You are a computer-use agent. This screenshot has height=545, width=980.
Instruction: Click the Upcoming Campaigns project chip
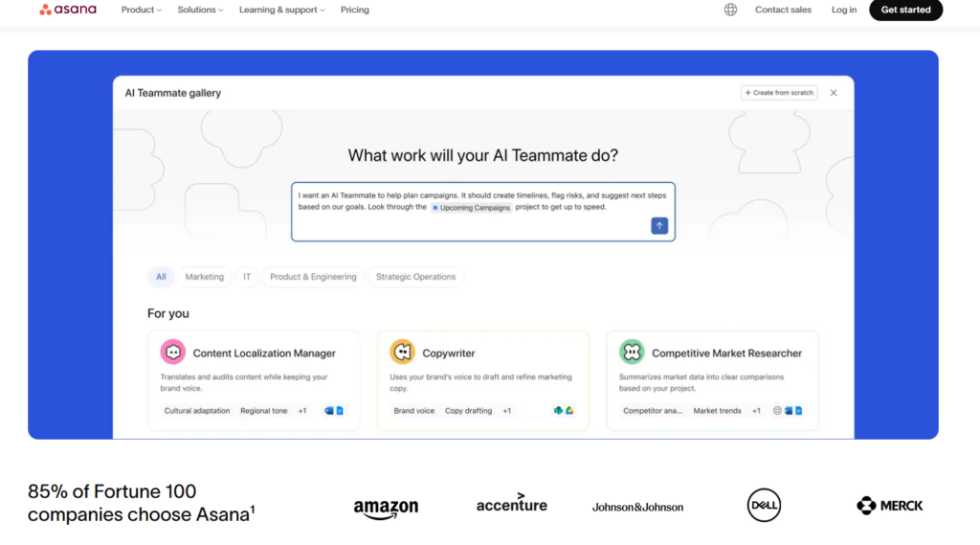pos(471,207)
